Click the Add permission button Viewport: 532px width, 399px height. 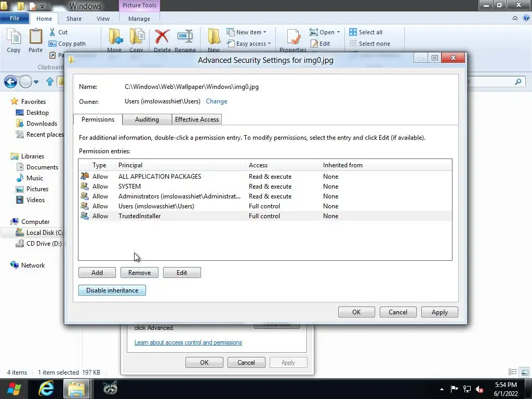click(x=97, y=272)
